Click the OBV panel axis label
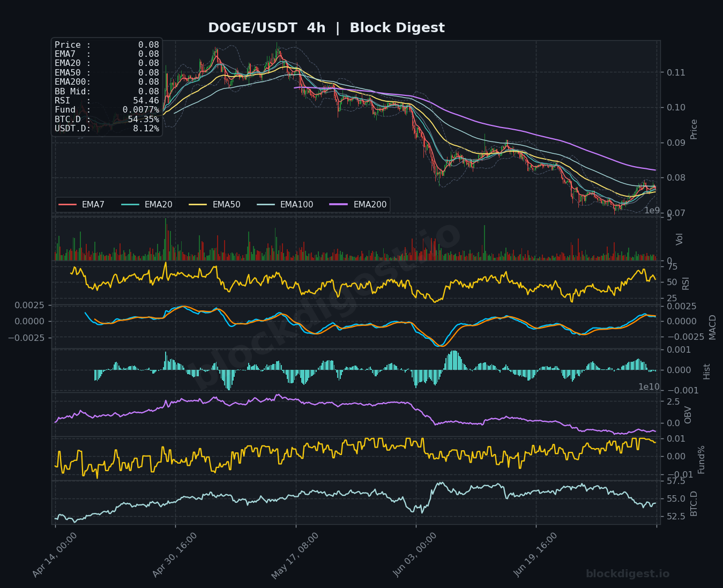 (688, 415)
